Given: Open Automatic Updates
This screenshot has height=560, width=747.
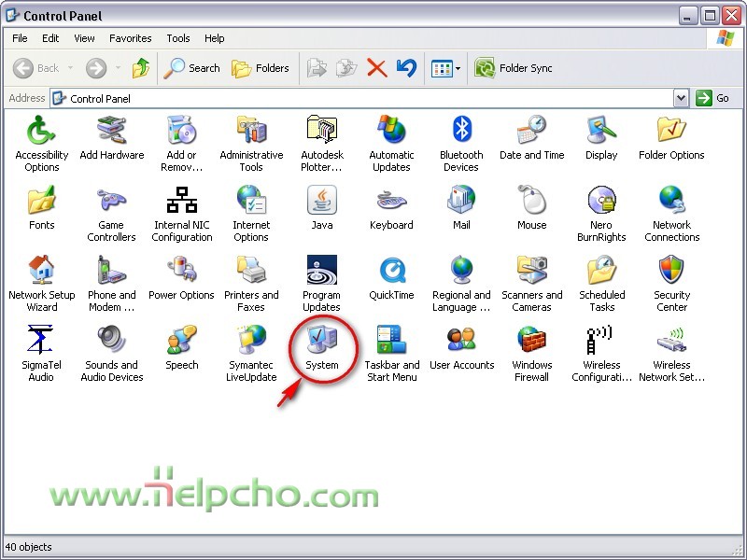Looking at the screenshot, I should click(391, 144).
